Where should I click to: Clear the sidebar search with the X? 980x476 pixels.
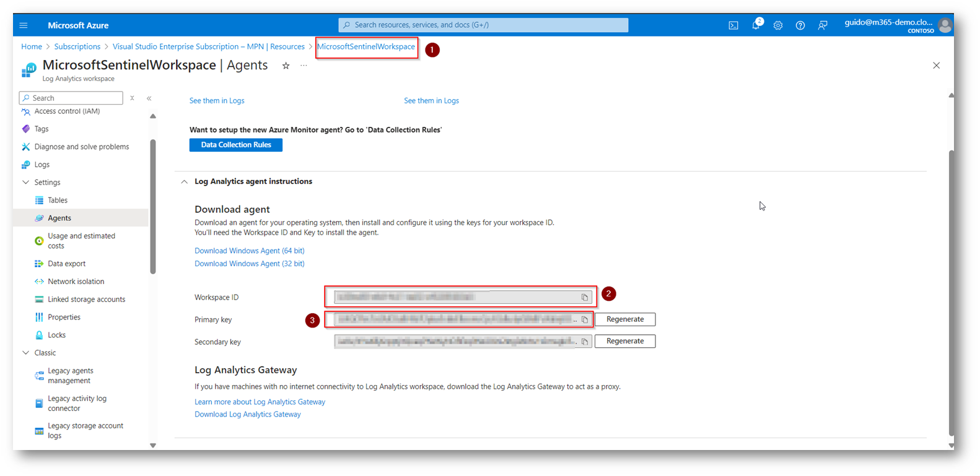point(132,98)
